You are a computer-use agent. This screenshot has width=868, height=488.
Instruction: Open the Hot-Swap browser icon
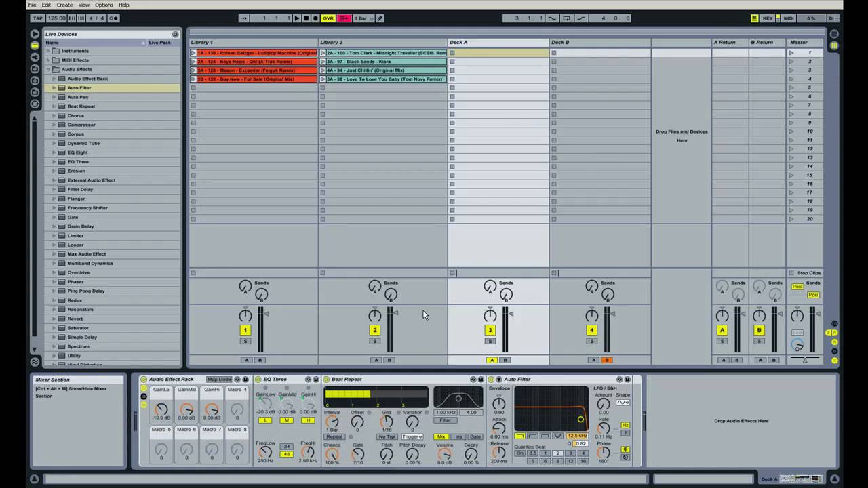[35, 104]
